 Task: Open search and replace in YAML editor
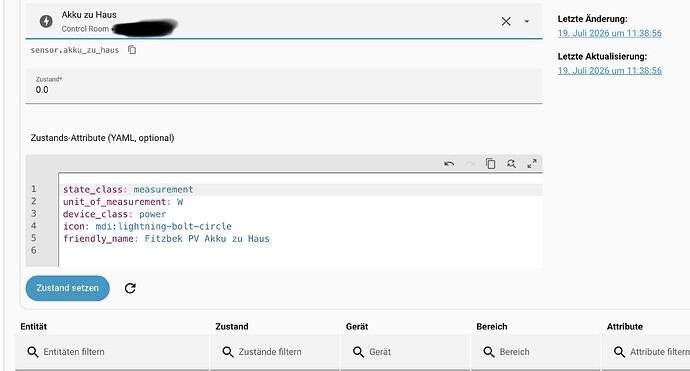pyautogui.click(x=511, y=164)
